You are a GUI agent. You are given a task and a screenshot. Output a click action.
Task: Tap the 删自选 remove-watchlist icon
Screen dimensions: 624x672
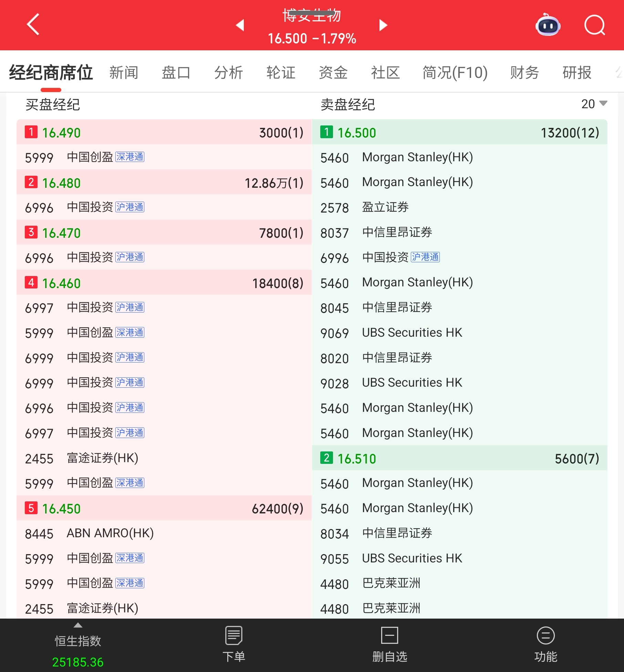click(x=389, y=635)
